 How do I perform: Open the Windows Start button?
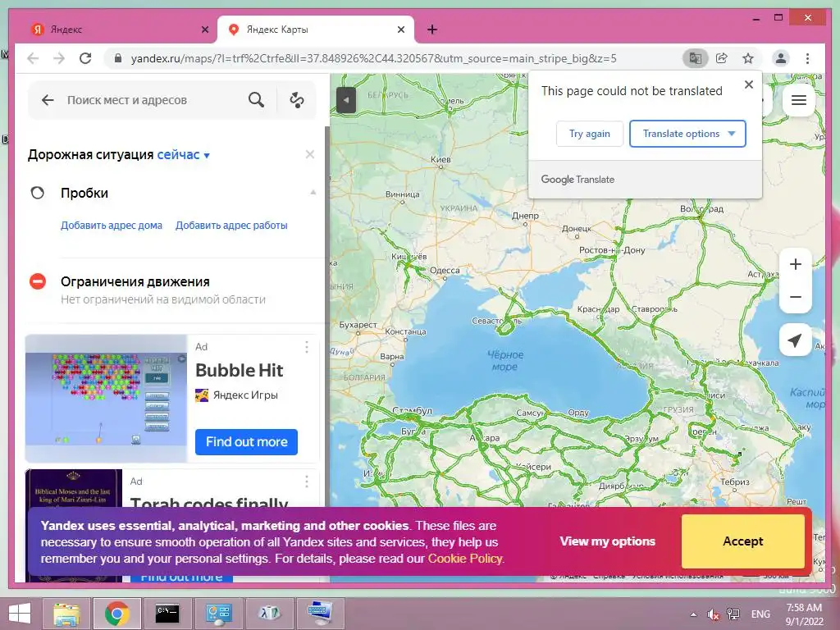[x=20, y=614]
